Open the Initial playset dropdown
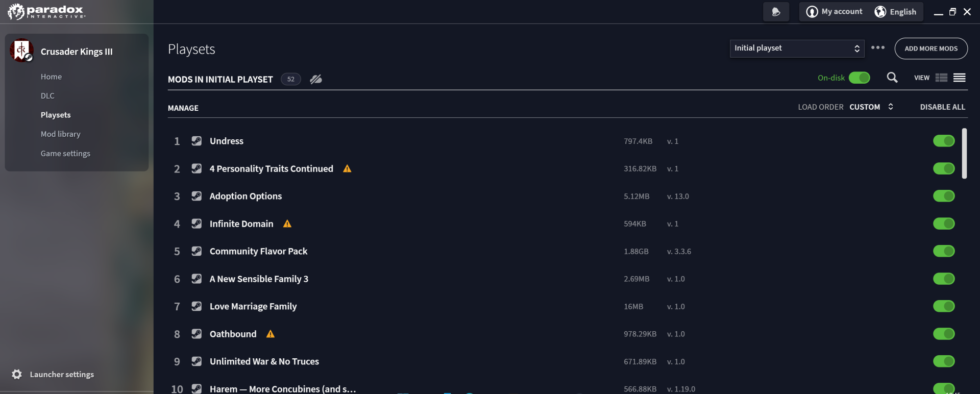980x394 pixels. (797, 48)
